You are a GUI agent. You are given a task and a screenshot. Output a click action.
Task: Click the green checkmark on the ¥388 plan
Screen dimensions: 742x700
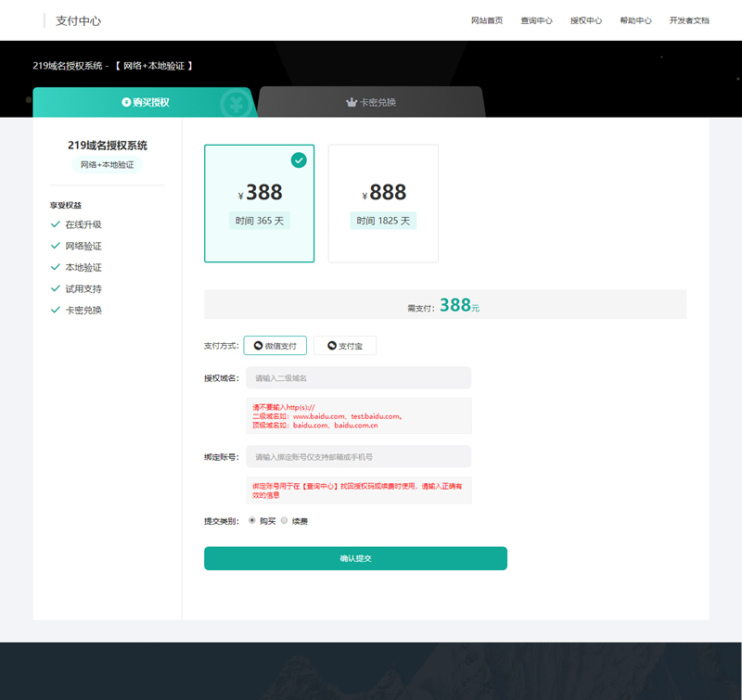298,159
